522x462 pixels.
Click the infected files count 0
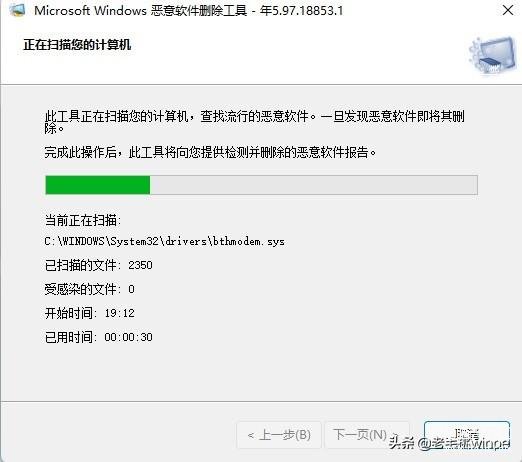click(131, 289)
